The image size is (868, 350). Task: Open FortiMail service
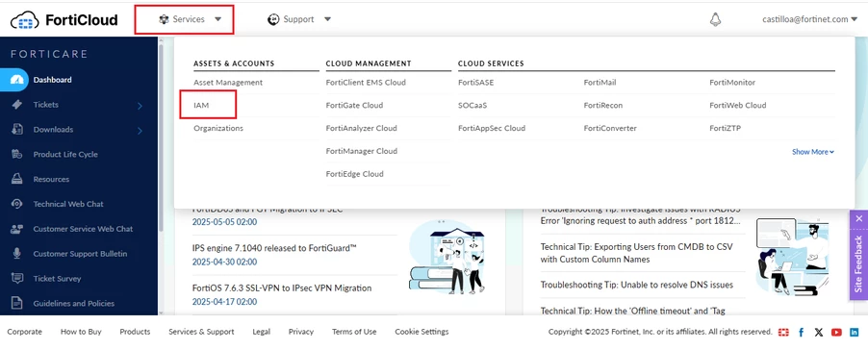[600, 83]
